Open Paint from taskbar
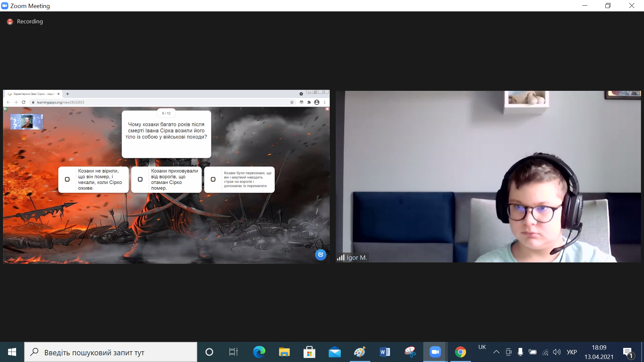644x362 pixels. 360,352
